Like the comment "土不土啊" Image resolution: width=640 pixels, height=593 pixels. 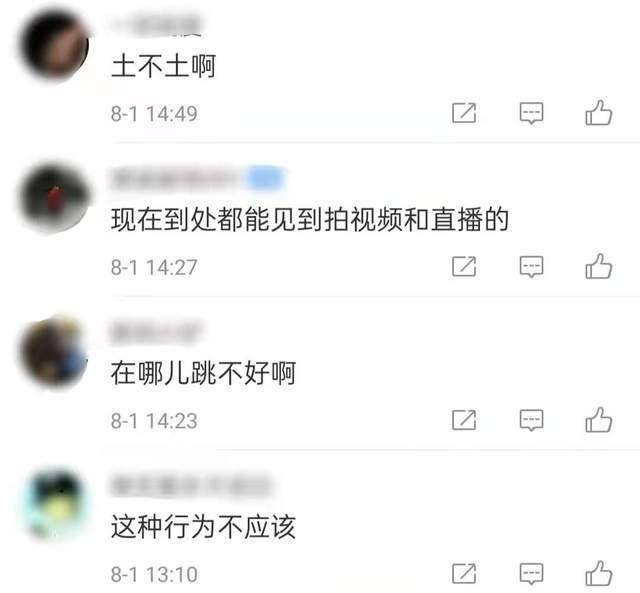tap(598, 112)
